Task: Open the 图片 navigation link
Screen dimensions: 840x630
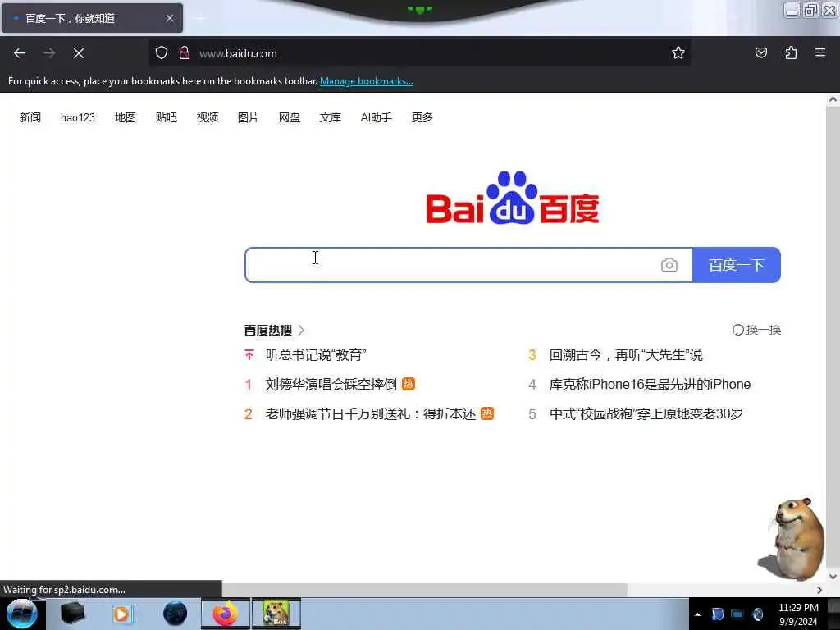Action: pyautogui.click(x=248, y=117)
